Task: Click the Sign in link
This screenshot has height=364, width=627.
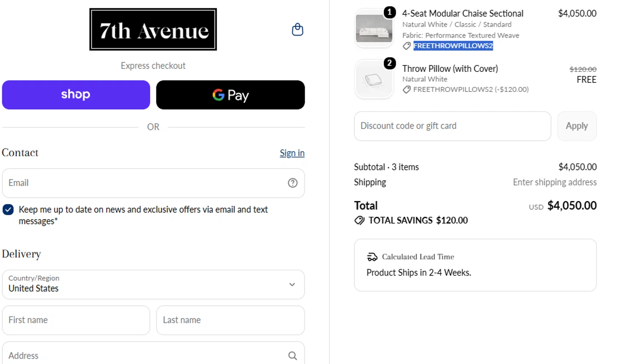Action: click(292, 153)
